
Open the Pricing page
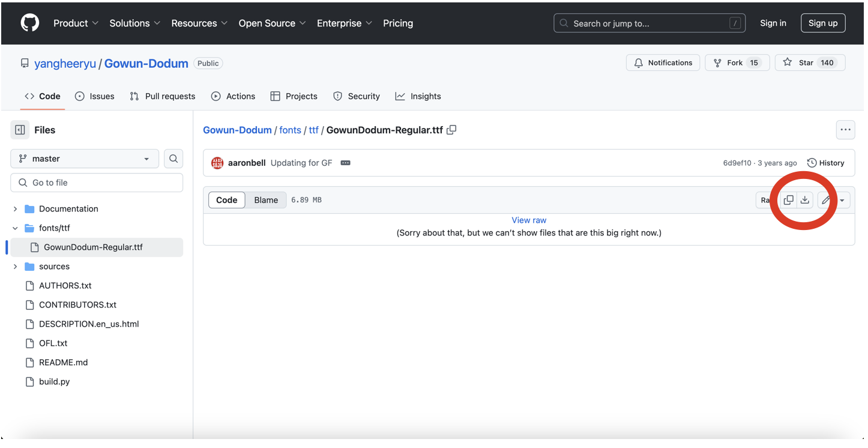(x=398, y=23)
